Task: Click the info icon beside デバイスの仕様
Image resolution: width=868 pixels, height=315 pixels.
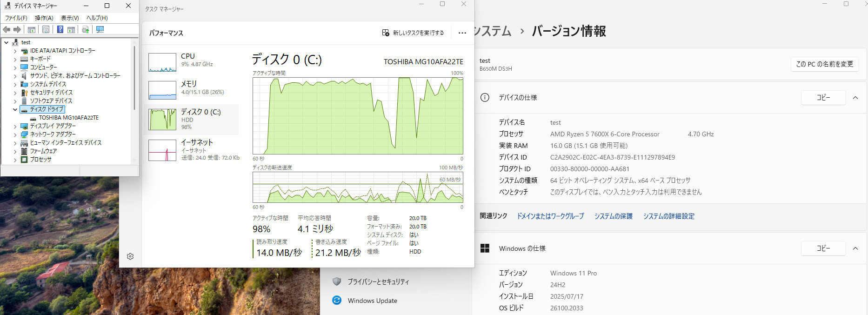Action: pyautogui.click(x=485, y=98)
